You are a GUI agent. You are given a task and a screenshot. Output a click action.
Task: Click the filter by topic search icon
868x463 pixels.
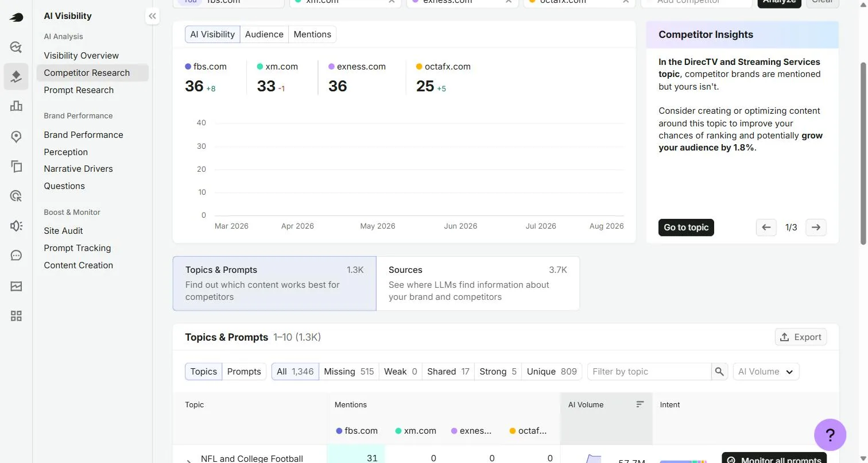719,372
